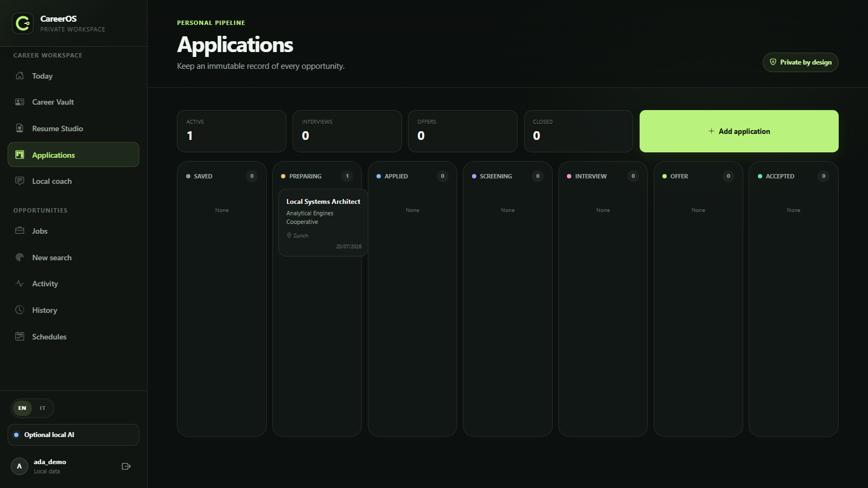This screenshot has height=488, width=868.
Task: Click the Add application button
Action: (x=739, y=131)
